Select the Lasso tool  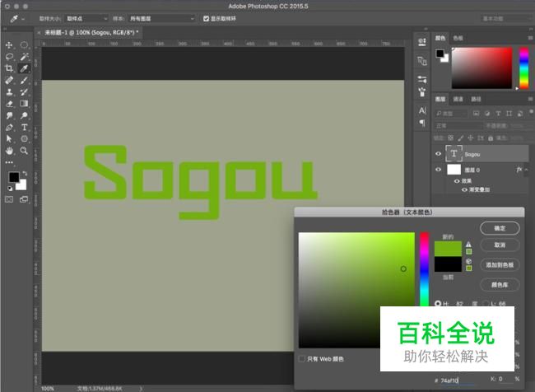(9, 57)
